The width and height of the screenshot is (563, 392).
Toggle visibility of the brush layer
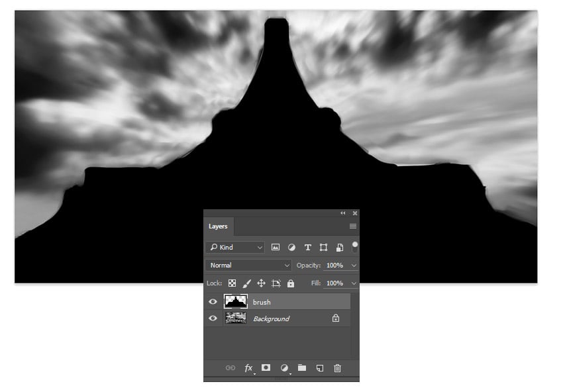(214, 302)
